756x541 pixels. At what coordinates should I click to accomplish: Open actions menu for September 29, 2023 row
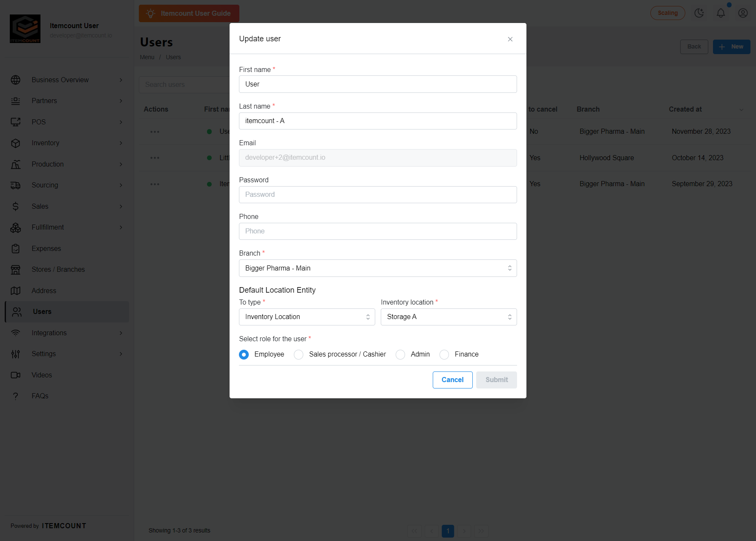pos(155,184)
